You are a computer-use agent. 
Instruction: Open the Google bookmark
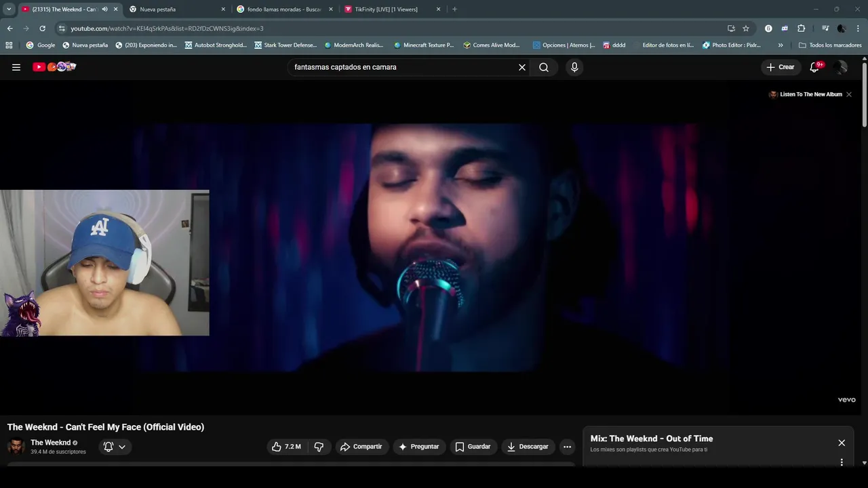41,45
